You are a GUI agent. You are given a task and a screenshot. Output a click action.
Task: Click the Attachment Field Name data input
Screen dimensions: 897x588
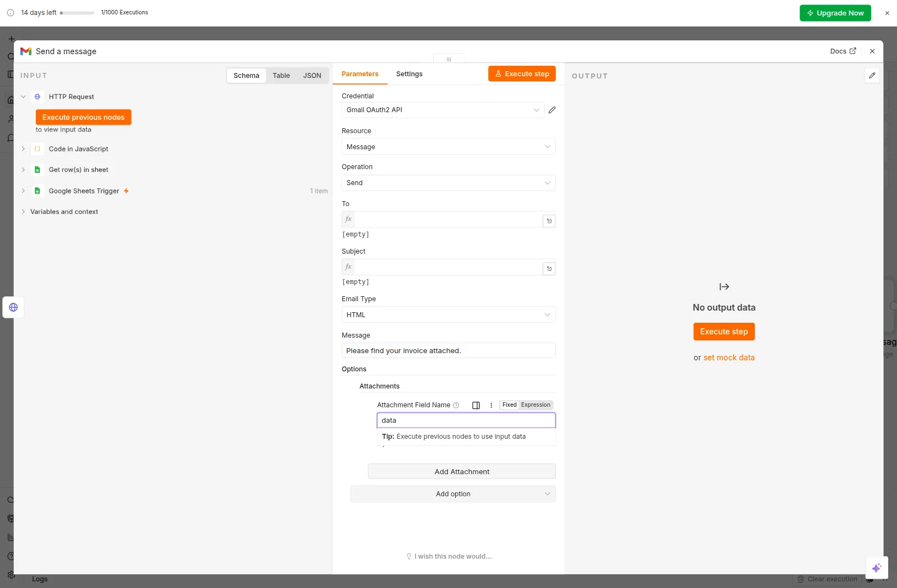pyautogui.click(x=466, y=421)
